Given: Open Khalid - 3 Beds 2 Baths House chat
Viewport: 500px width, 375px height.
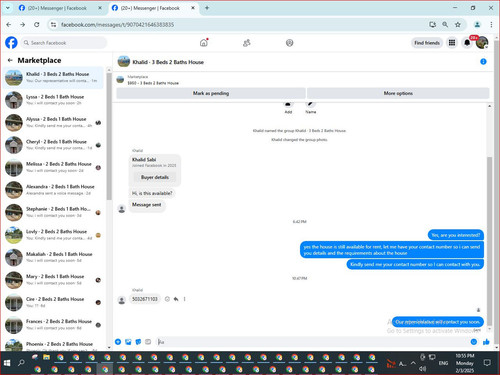Looking at the screenshot, I should tap(53, 77).
